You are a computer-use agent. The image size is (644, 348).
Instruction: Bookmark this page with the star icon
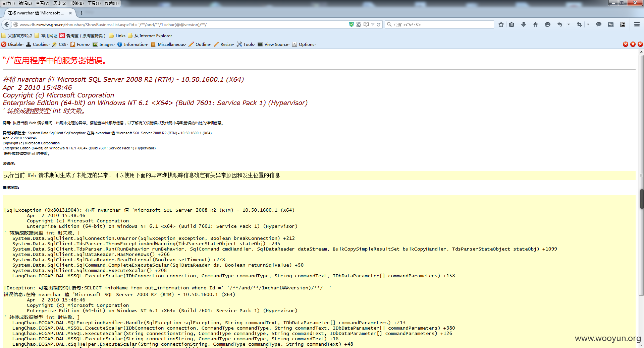pyautogui.click(x=501, y=24)
